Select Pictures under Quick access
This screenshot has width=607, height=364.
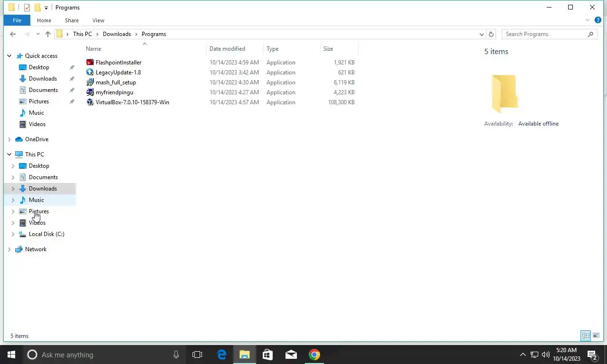(x=39, y=101)
